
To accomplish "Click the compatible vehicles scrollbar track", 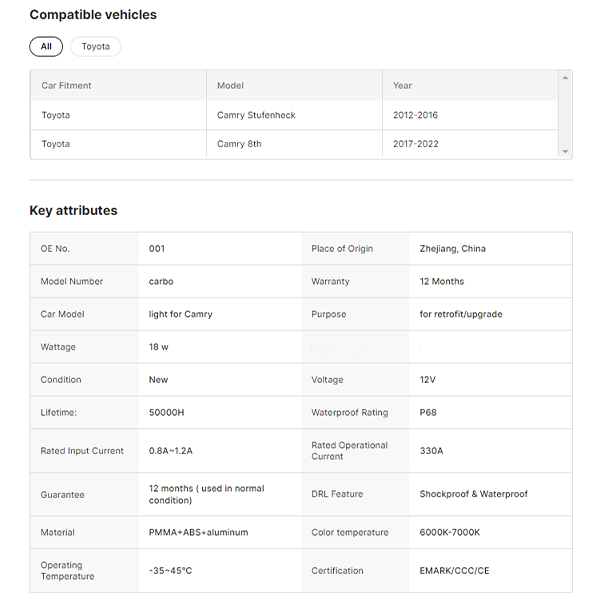I will pyautogui.click(x=566, y=115).
